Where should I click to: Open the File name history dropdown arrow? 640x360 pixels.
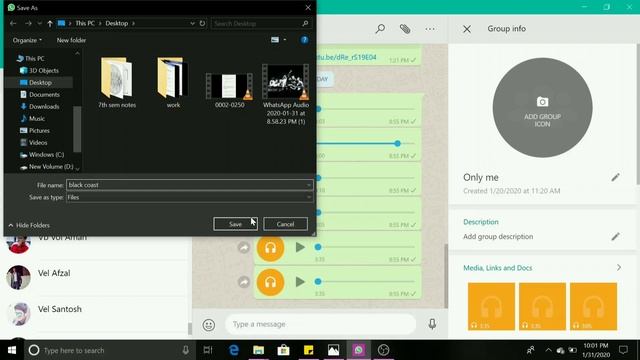click(309, 185)
